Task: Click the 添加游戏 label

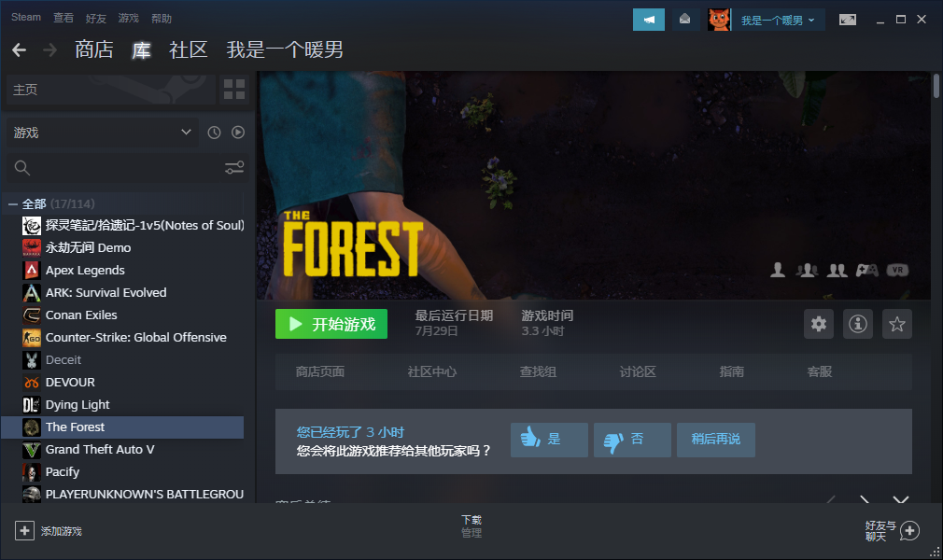Action: [62, 531]
